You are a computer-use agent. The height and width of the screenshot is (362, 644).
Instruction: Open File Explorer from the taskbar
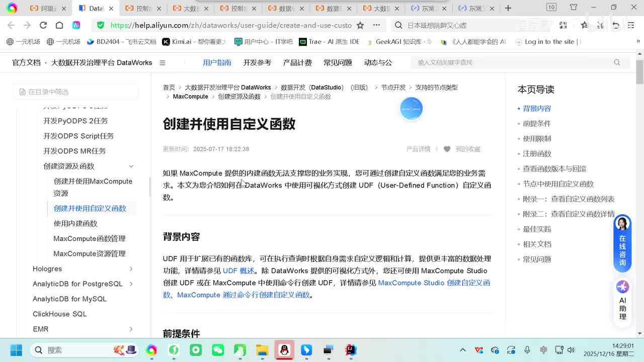click(262, 350)
